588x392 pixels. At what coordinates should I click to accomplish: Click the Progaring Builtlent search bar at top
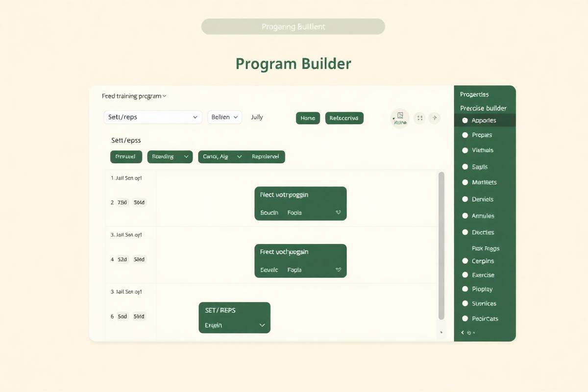[293, 26]
